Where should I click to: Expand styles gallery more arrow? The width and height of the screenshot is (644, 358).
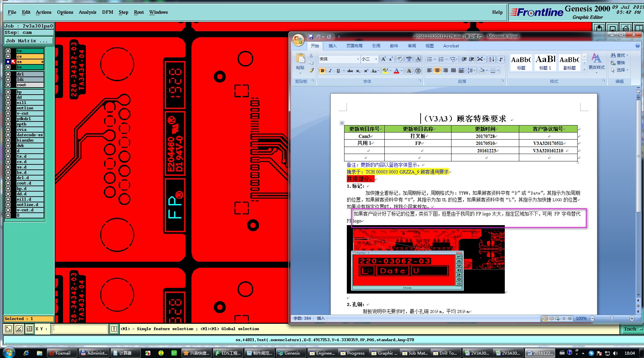[x=584, y=69]
